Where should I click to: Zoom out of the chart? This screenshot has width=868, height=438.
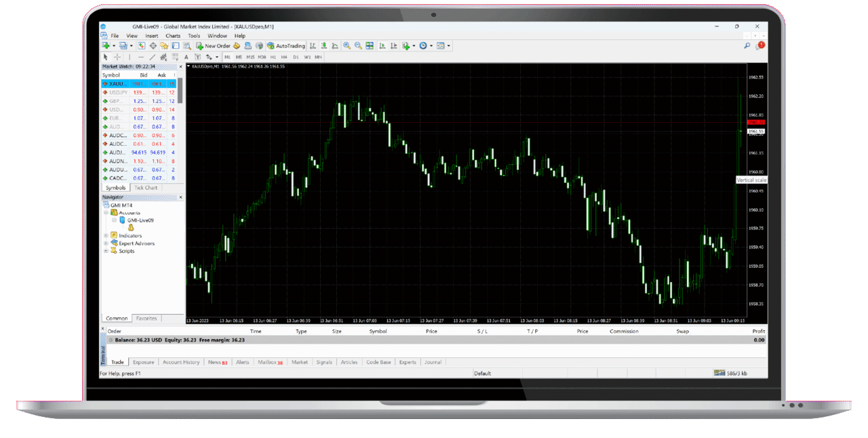pos(357,46)
